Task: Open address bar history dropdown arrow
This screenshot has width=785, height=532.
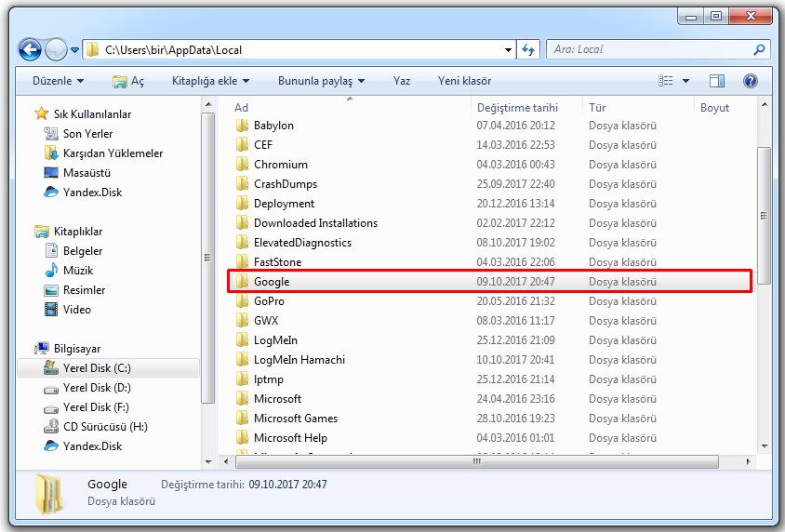Action: click(508, 49)
